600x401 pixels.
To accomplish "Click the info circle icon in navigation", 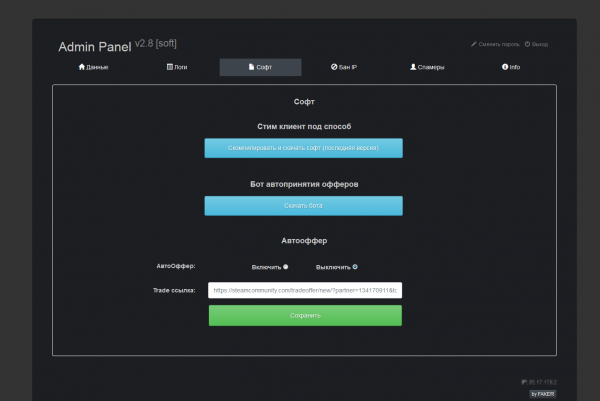I will click(505, 67).
